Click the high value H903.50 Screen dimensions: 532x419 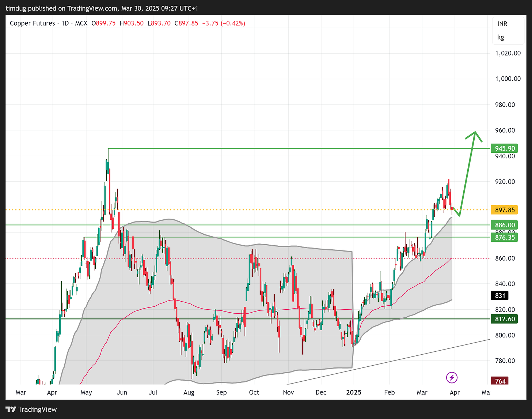(x=132, y=23)
